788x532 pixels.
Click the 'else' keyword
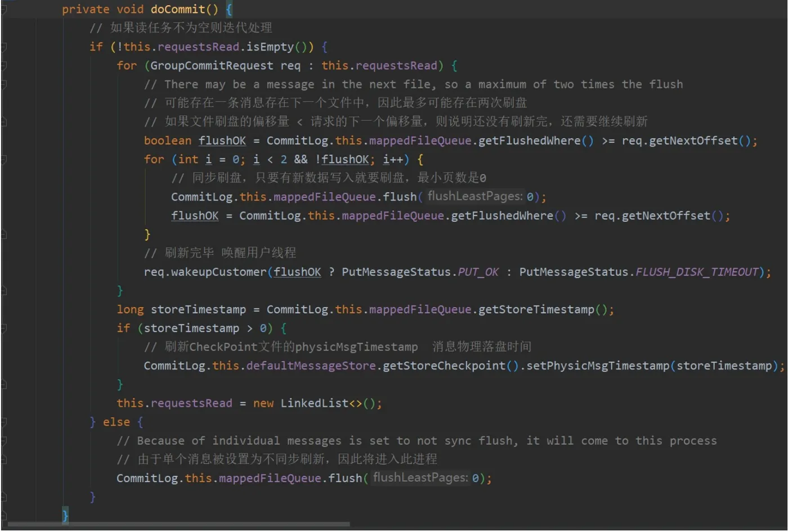click(117, 422)
